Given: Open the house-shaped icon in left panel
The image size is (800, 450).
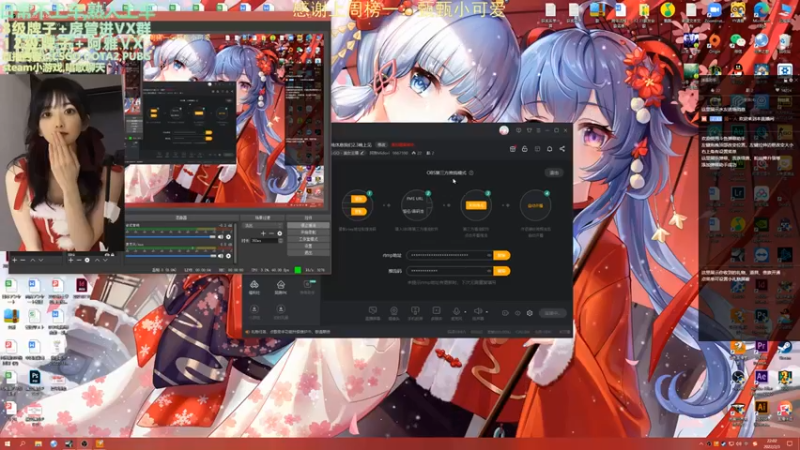Looking at the screenshot, I should (x=281, y=285).
